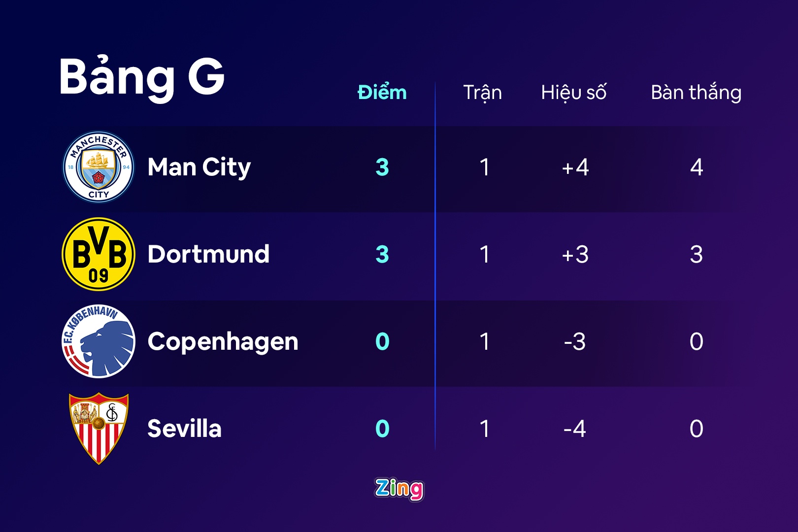Click the Bảng G title

pos(142,77)
